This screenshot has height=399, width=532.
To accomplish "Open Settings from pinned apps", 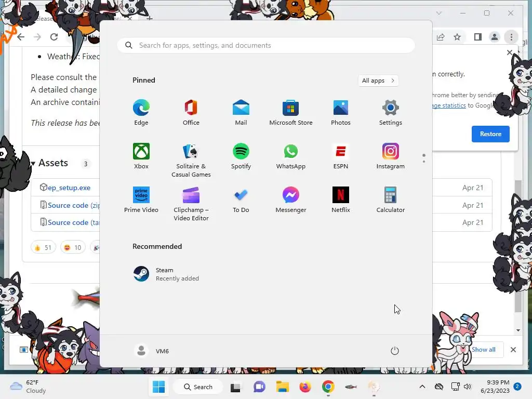I will point(391,113).
